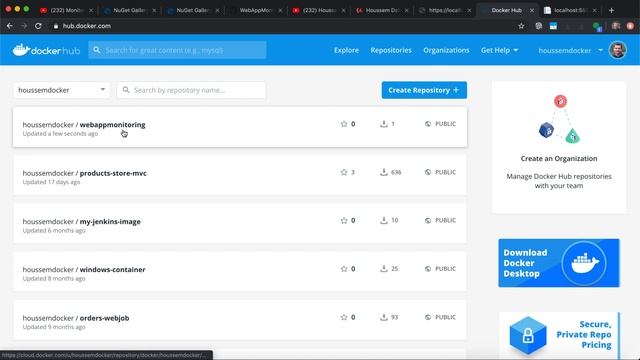The width and height of the screenshot is (640, 360).
Task: Click the Download Docker Desktop banner
Action: coord(559,263)
